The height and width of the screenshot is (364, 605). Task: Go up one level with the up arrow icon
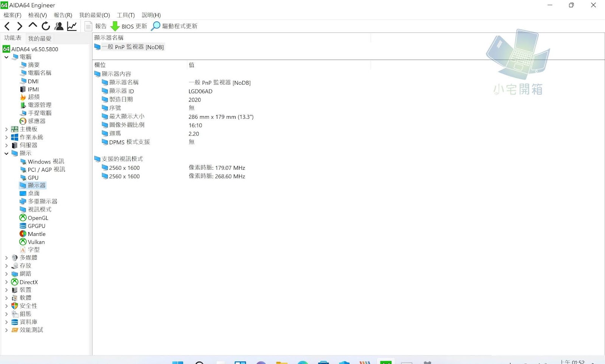coord(33,26)
